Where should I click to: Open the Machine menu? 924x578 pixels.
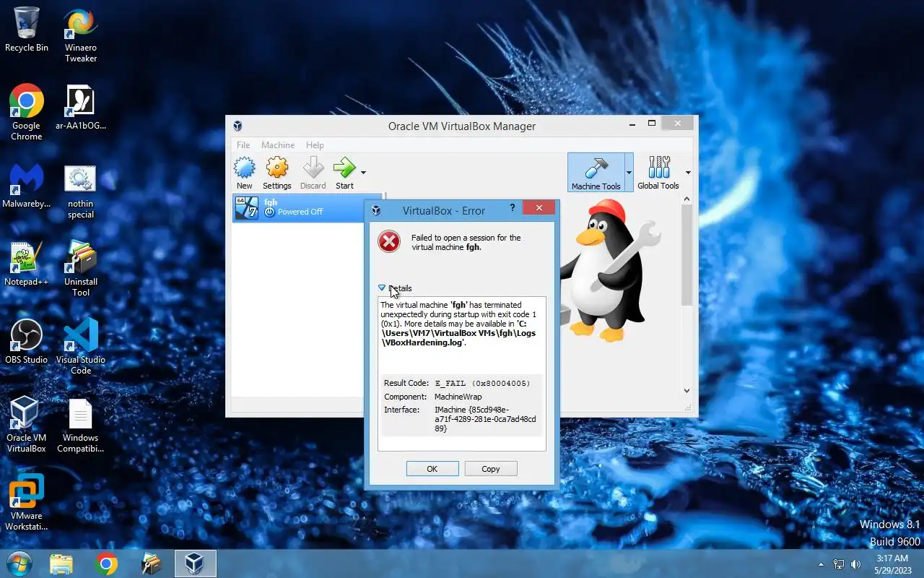pyautogui.click(x=278, y=144)
